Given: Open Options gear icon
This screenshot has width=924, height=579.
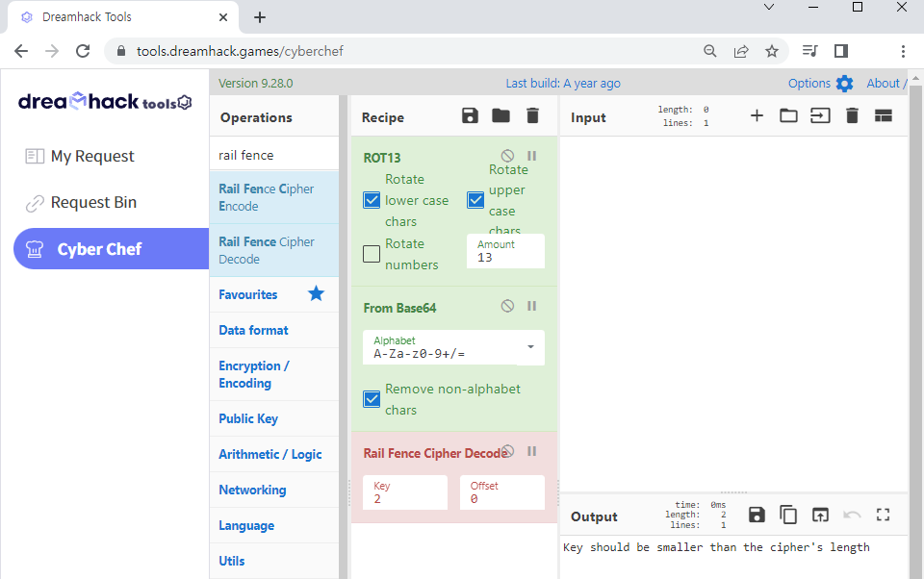Looking at the screenshot, I should (844, 84).
